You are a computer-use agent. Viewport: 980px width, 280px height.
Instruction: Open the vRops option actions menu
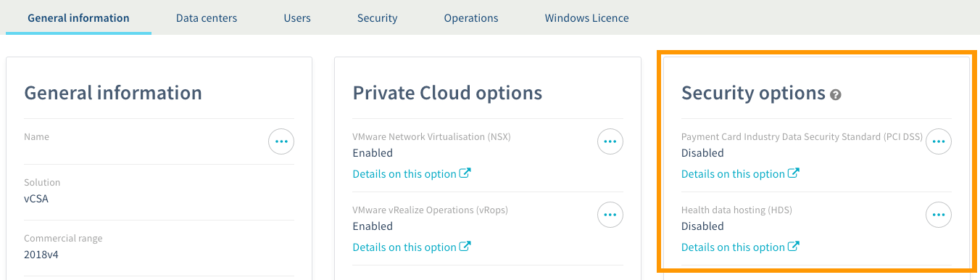[x=610, y=215]
